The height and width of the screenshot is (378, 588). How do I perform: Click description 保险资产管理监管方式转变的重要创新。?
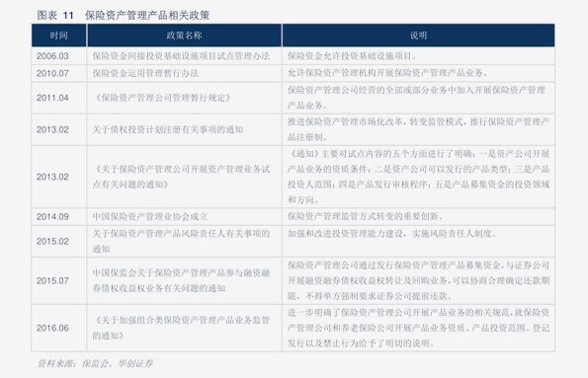tap(366, 216)
